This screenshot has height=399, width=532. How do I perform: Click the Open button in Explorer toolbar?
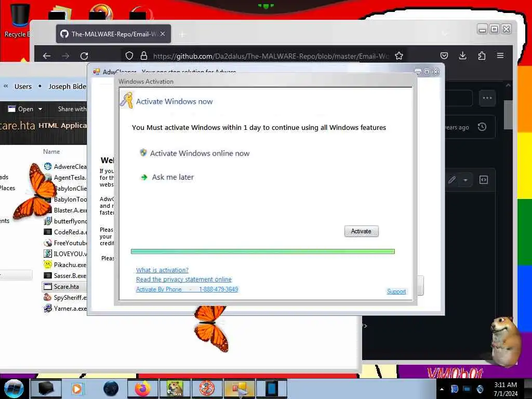[21, 109]
